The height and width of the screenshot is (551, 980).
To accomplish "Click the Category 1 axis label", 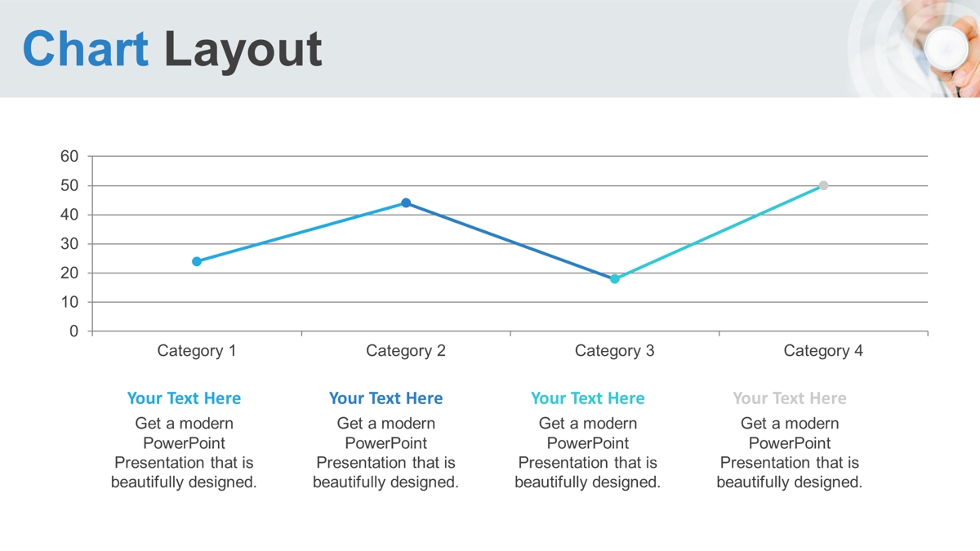I will pos(197,351).
